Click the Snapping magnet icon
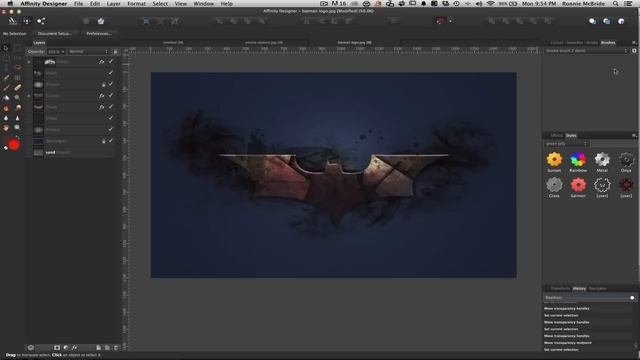The height and width of the screenshot is (360, 640). click(x=440, y=21)
